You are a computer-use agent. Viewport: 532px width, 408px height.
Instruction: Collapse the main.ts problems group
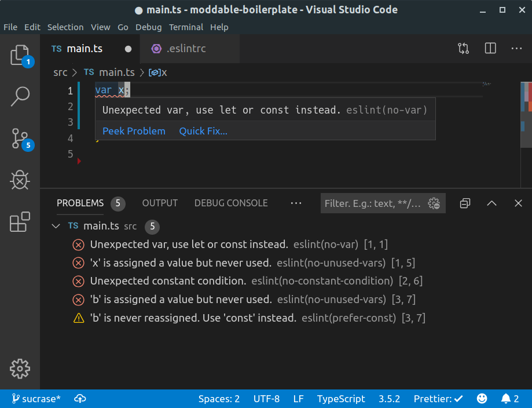tap(56, 226)
